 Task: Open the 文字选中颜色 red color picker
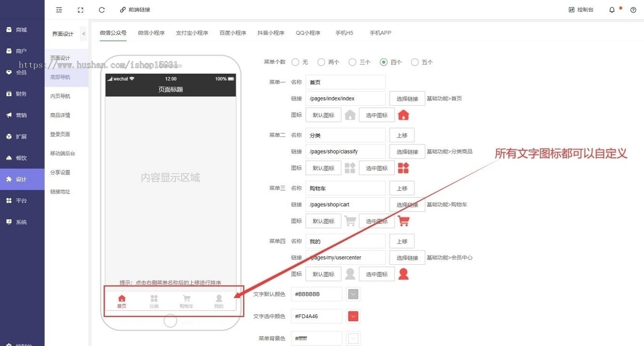[353, 316]
